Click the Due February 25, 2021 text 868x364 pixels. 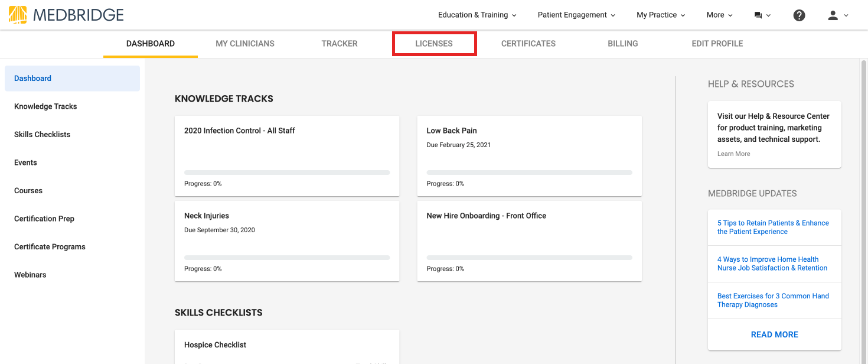(459, 145)
